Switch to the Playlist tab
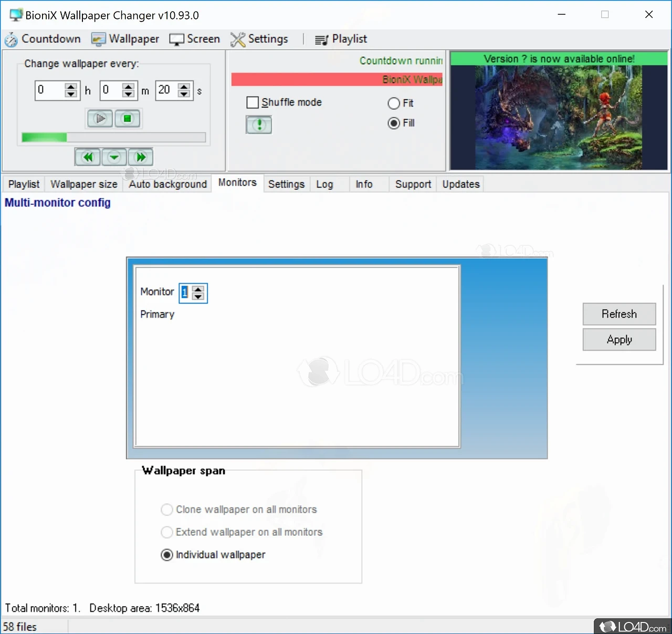This screenshot has width=672, height=634. coord(24,184)
